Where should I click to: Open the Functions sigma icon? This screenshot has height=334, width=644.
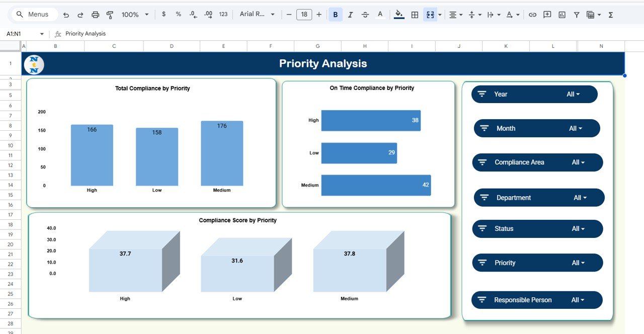(x=610, y=15)
